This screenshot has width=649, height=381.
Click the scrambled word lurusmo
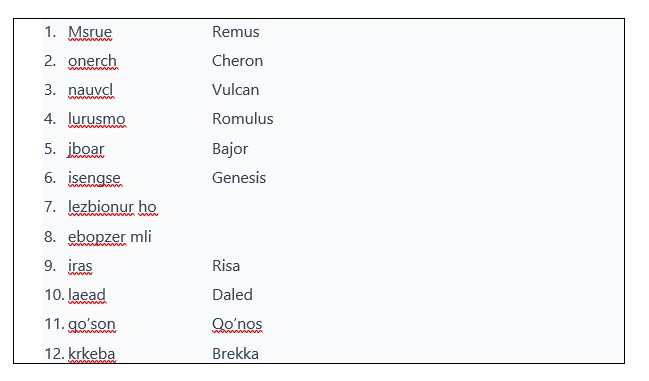96,119
